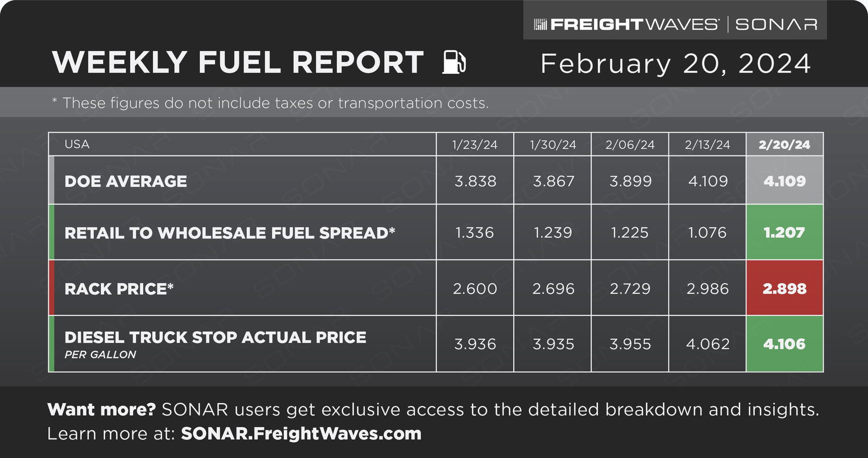The height and width of the screenshot is (458, 868).
Task: Click the gray 4.109 highlighted cell
Action: click(x=784, y=180)
